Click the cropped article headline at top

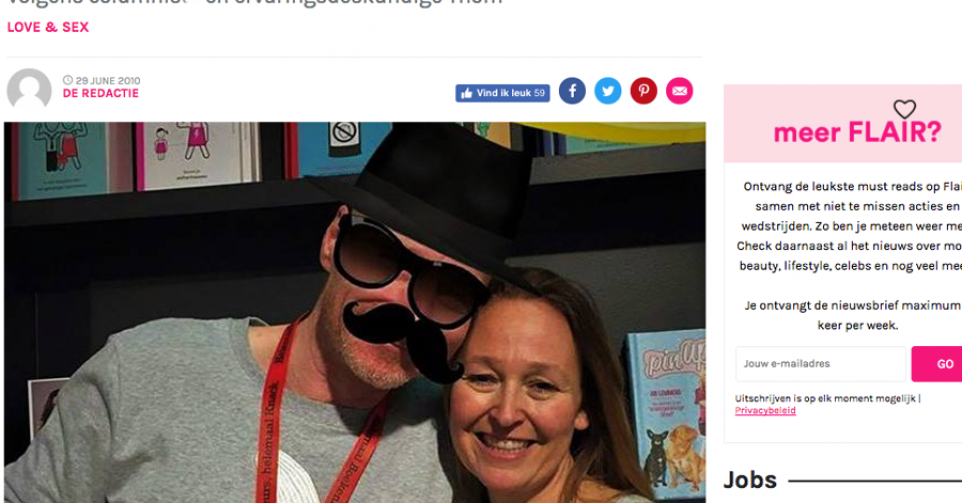tap(255, 3)
